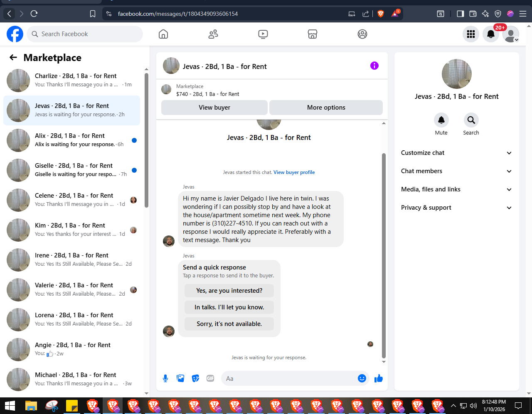Screen dimensions: 532x414
Task: Expand Customize chat section
Action: 456,153
